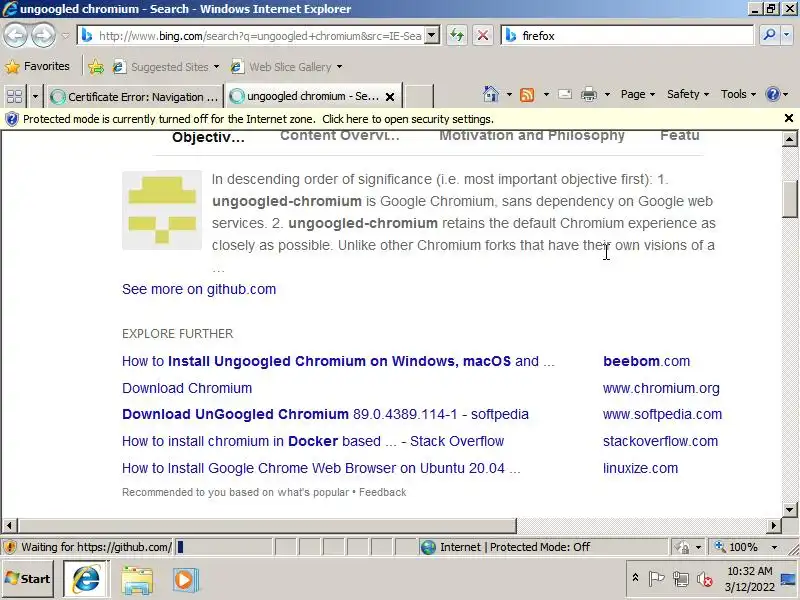Add to Favorites bar star icon
800x600 pixels.
[95, 67]
